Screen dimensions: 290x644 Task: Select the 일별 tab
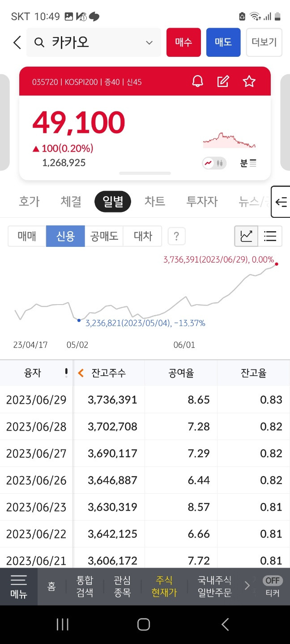[x=113, y=202]
